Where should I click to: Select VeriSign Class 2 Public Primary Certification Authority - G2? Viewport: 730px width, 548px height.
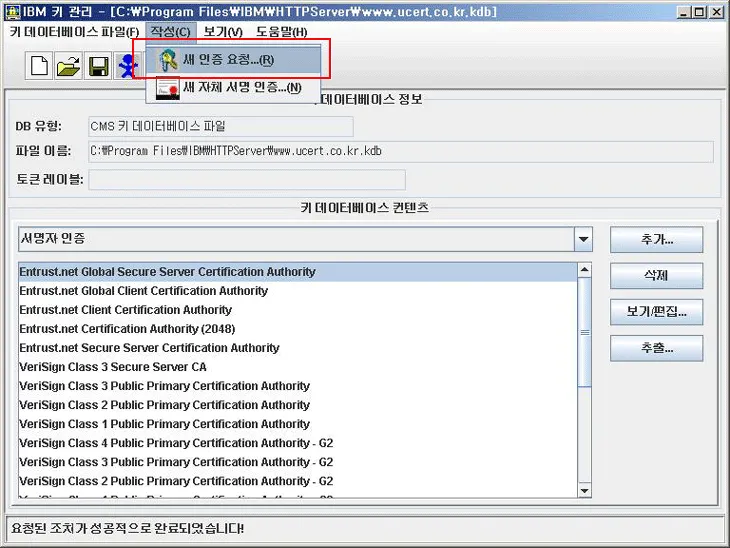pyautogui.click(x=298, y=482)
